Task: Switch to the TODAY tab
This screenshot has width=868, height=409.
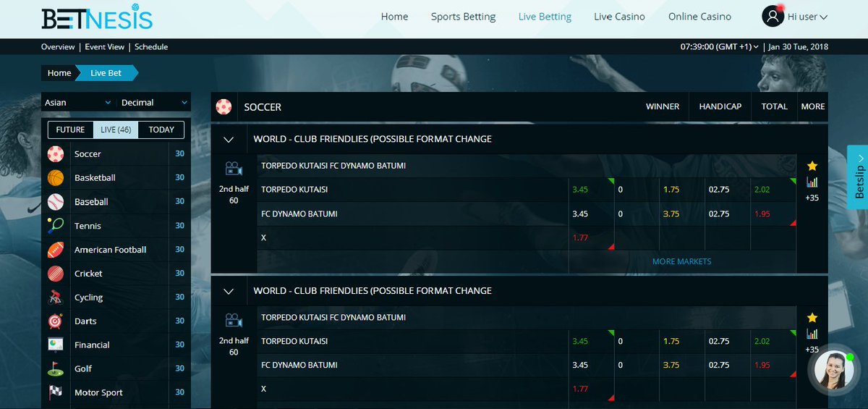Action: point(161,130)
